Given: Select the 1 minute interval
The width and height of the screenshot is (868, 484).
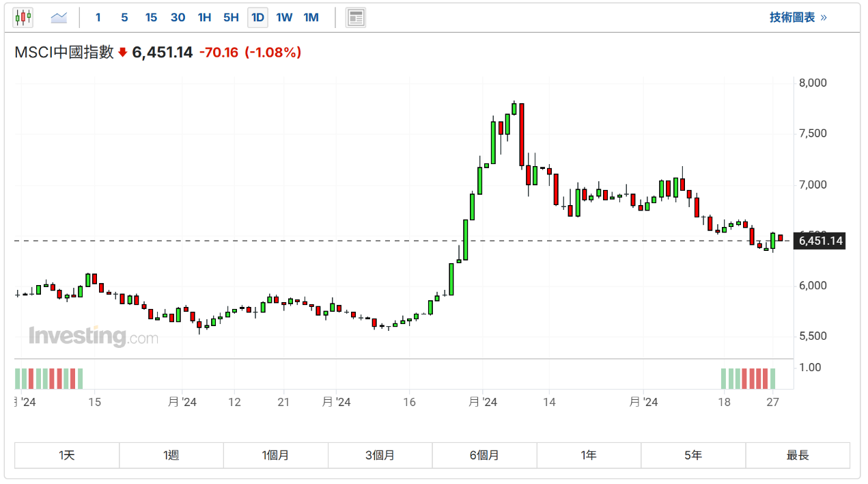Looking at the screenshot, I should click(x=98, y=17).
